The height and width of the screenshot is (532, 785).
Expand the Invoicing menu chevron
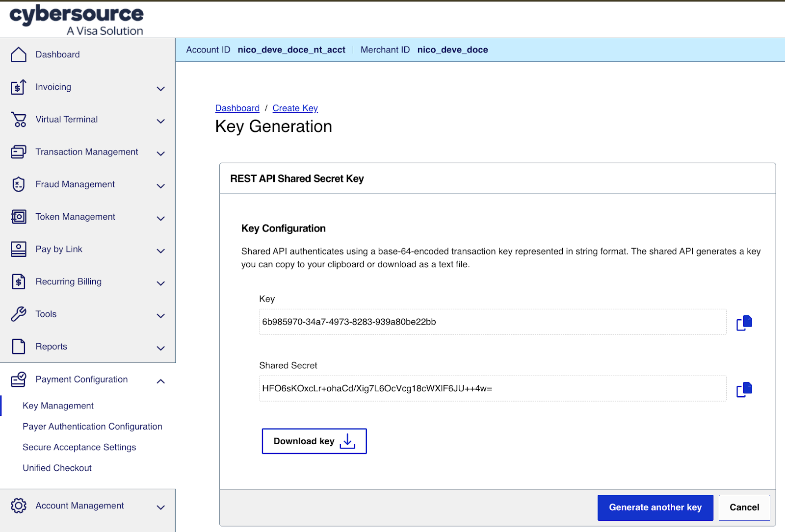160,89
